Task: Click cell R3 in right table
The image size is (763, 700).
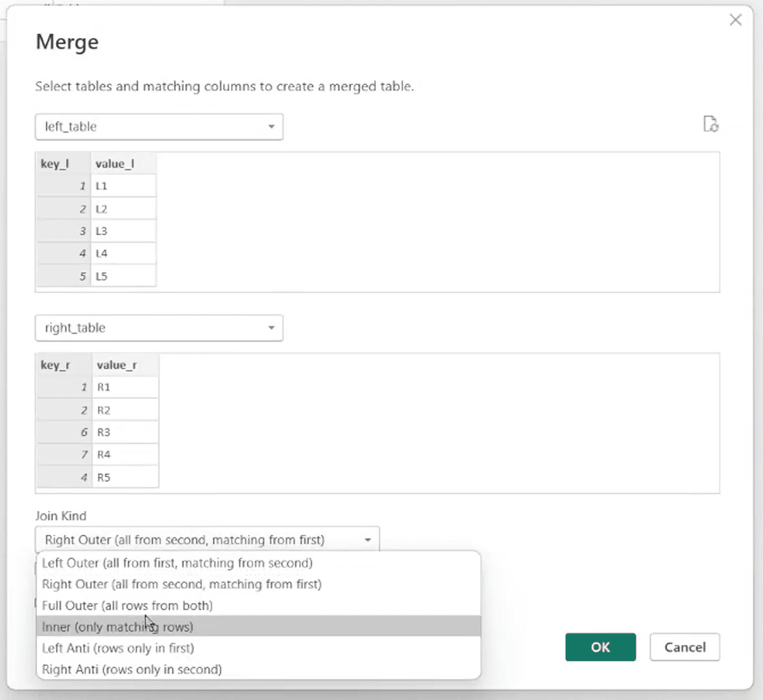Action: pos(125,432)
